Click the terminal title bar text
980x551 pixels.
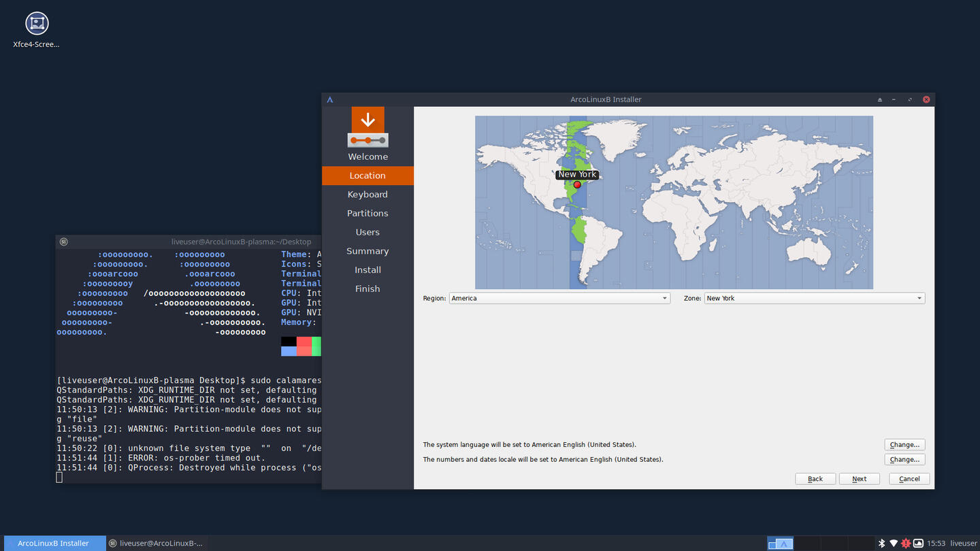pyautogui.click(x=241, y=241)
